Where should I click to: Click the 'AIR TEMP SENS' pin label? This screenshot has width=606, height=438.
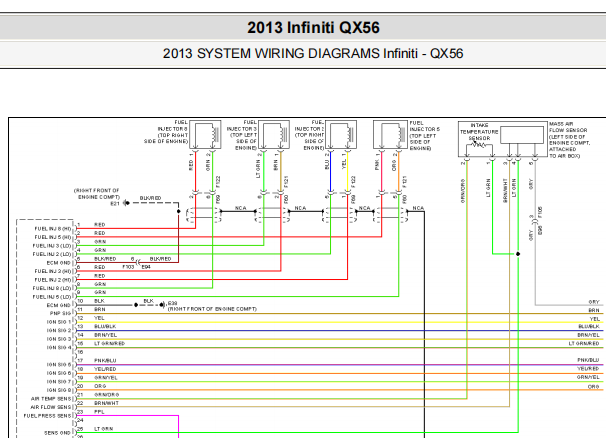pos(51,399)
